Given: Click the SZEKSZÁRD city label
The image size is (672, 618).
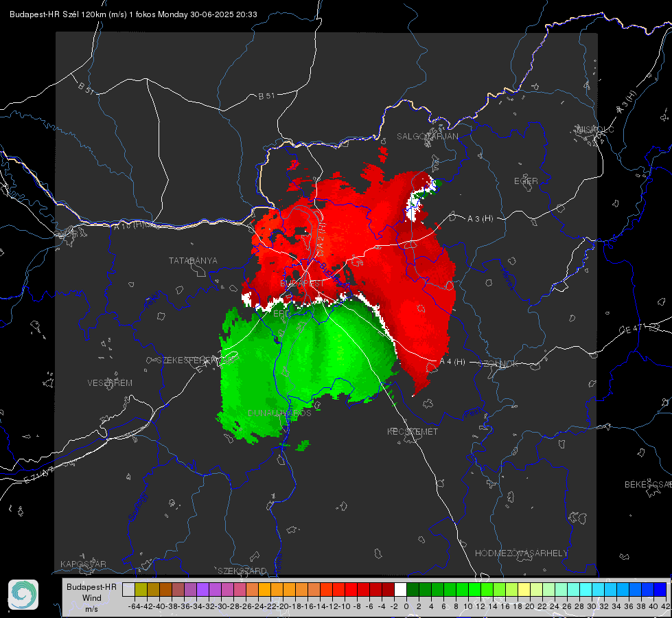Looking at the screenshot, I should [242, 571].
